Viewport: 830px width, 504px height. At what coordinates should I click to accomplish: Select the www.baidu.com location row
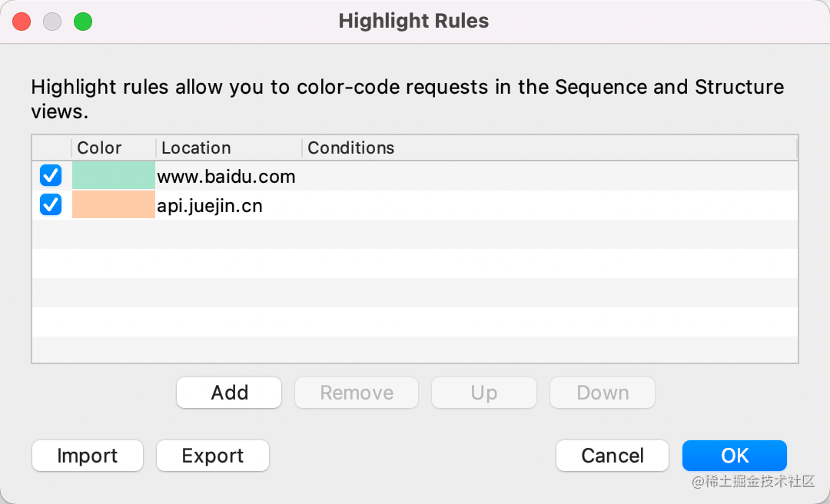(226, 177)
